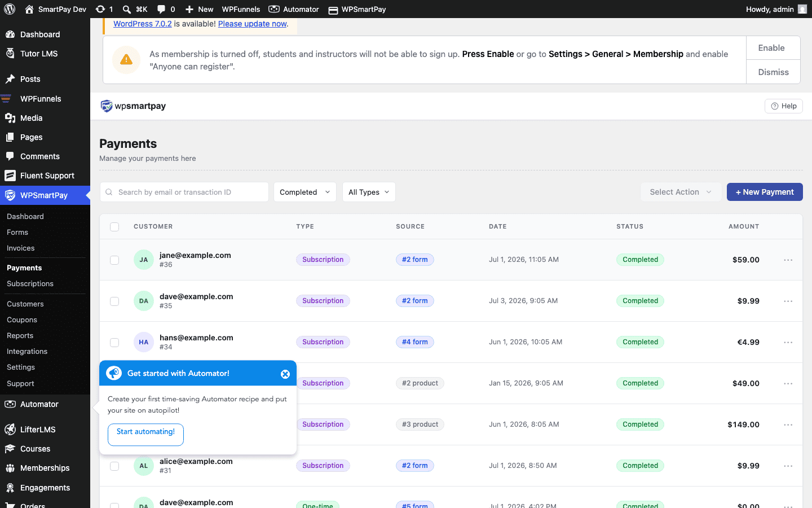Follow the Please update now link

tap(253, 24)
